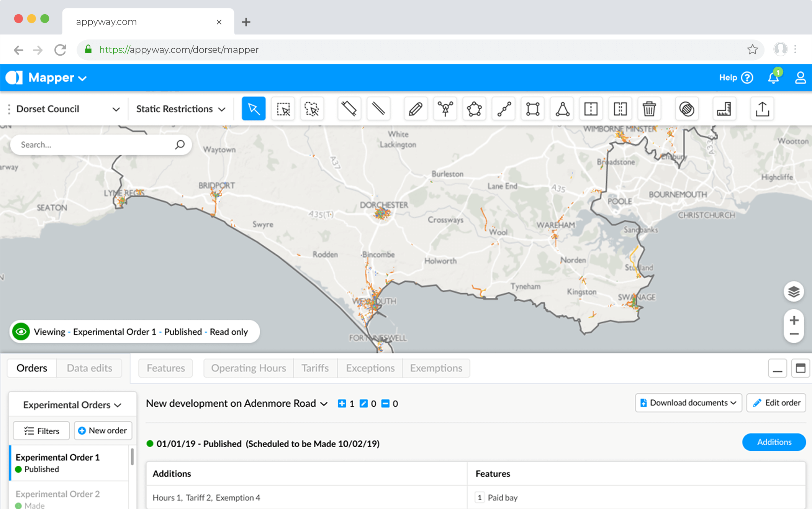Click the trash delete tool

pyautogui.click(x=649, y=109)
